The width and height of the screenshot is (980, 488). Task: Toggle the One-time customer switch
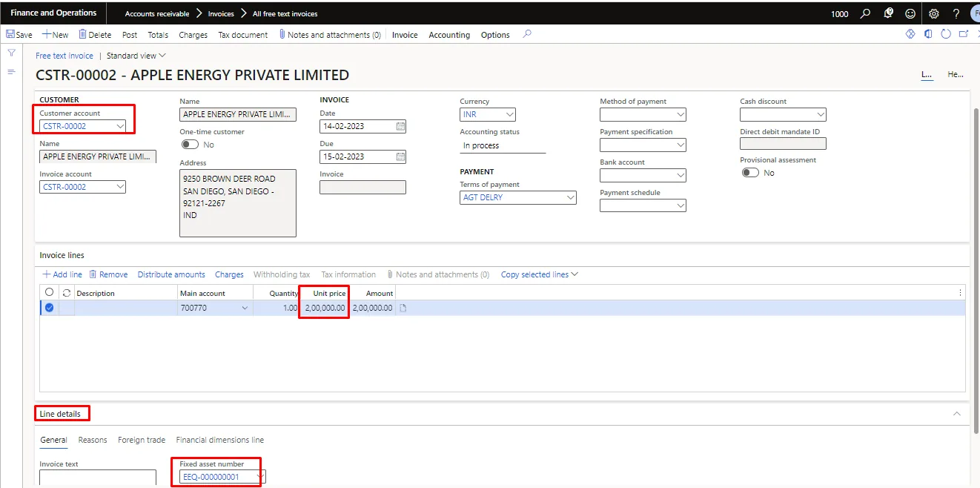pos(190,145)
